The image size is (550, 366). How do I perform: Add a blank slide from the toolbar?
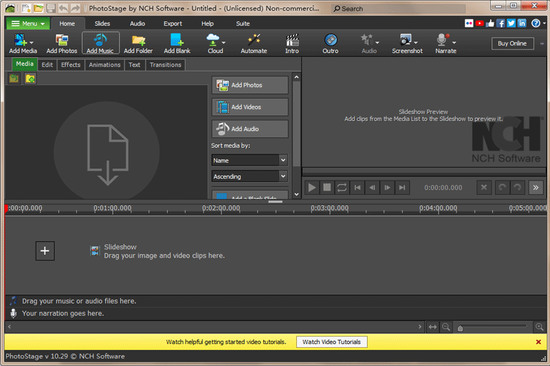point(177,43)
